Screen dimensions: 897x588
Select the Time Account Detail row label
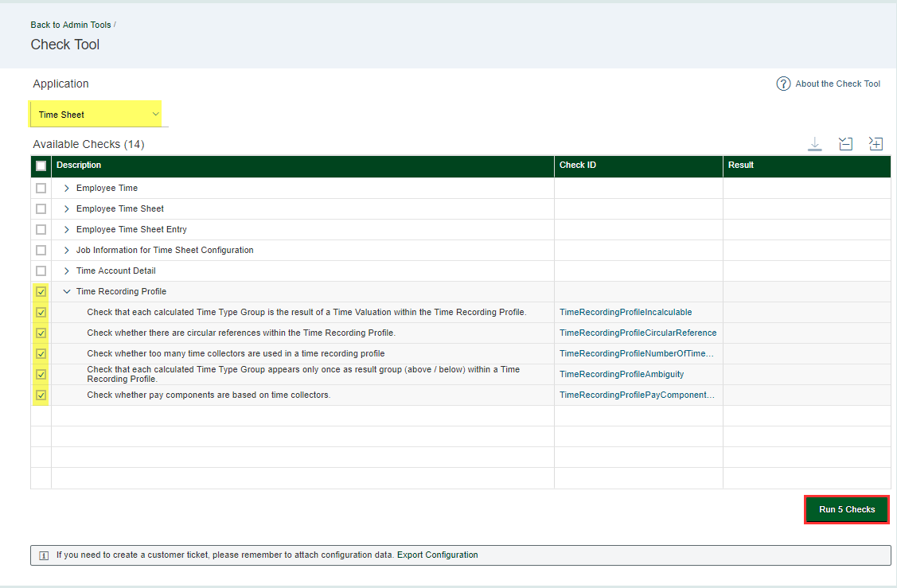[115, 271]
